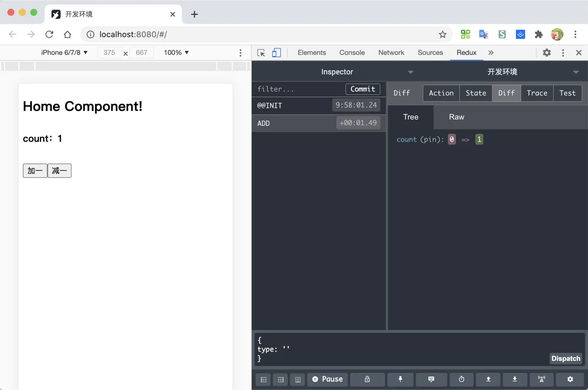Dock Redux monitor to the left
Viewport: 588px width, 390px height.
point(263,379)
